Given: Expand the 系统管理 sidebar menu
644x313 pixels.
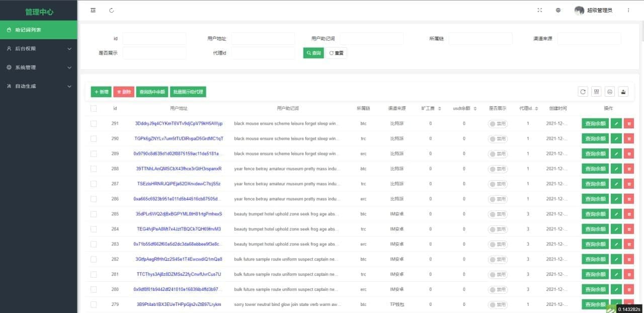Looking at the screenshot, I should 39,67.
